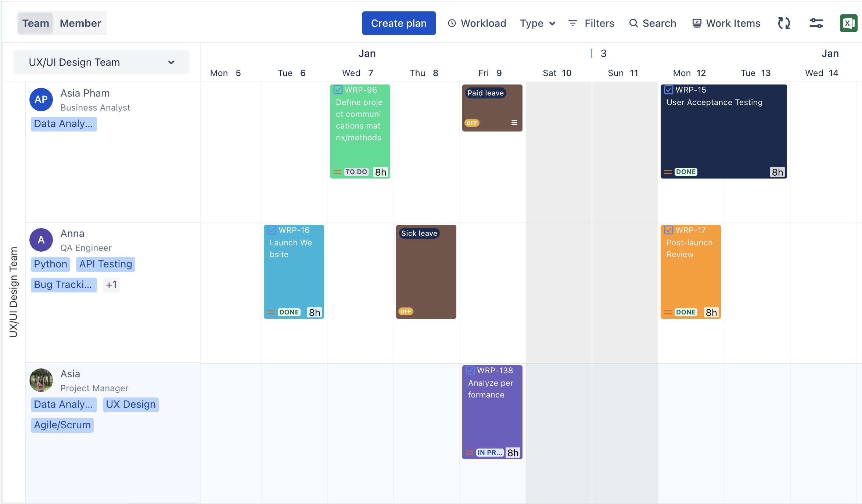Viewport: 862px width, 504px height.
Task: Click the Create plan button
Action: [399, 23]
